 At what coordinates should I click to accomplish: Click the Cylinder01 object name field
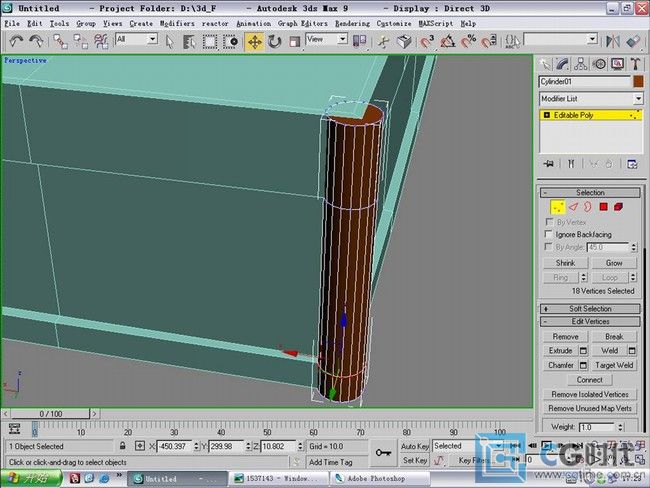[x=585, y=82]
